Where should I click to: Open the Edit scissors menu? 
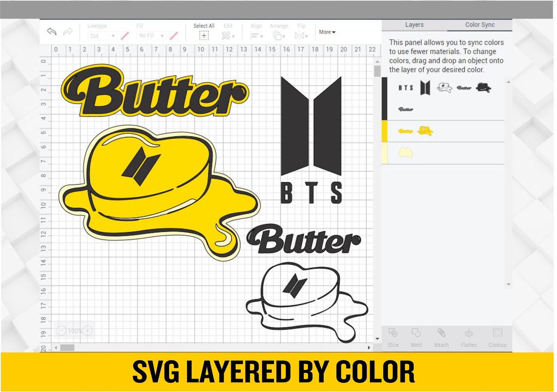(x=228, y=35)
